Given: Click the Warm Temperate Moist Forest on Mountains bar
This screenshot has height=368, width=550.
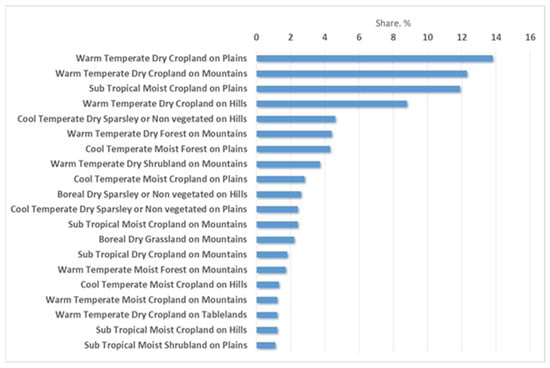Looking at the screenshot, I should pos(271,270).
